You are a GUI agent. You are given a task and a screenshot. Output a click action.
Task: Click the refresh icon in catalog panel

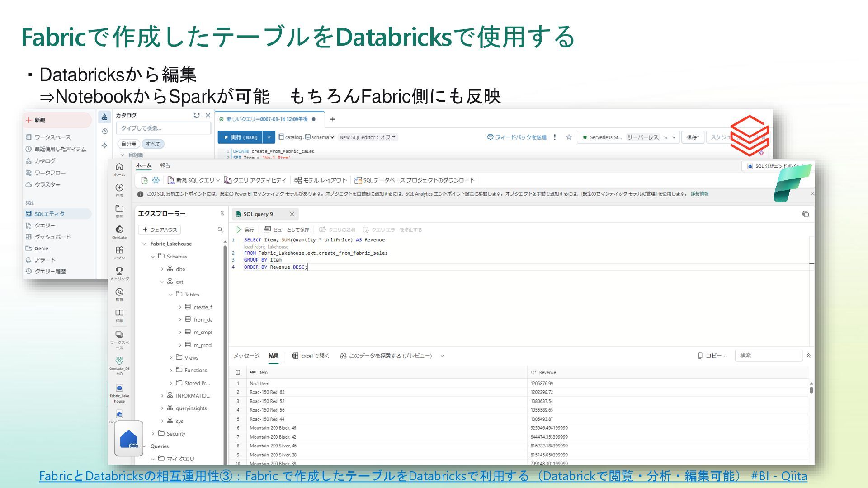pos(197,116)
